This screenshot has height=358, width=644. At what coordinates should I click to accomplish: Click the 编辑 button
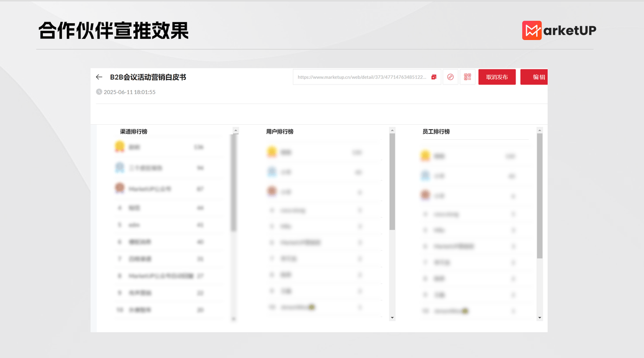[x=534, y=77]
